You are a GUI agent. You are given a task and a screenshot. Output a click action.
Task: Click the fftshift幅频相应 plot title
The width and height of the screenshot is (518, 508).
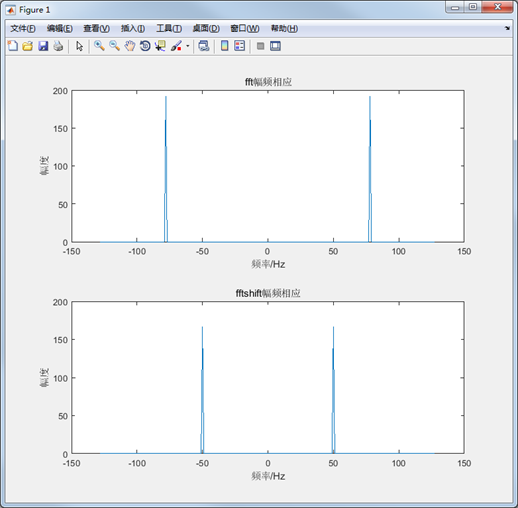pos(268,293)
